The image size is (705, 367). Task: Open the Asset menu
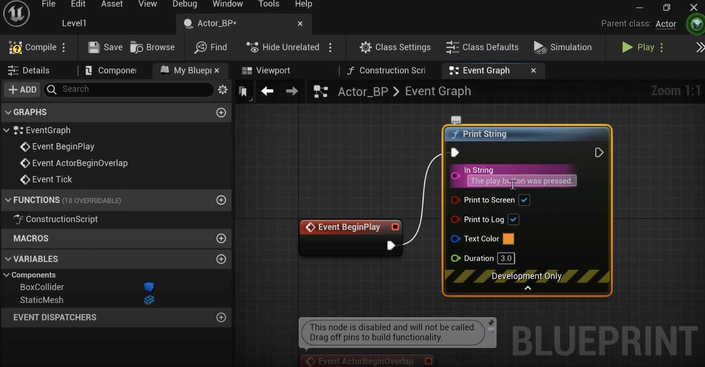point(112,4)
